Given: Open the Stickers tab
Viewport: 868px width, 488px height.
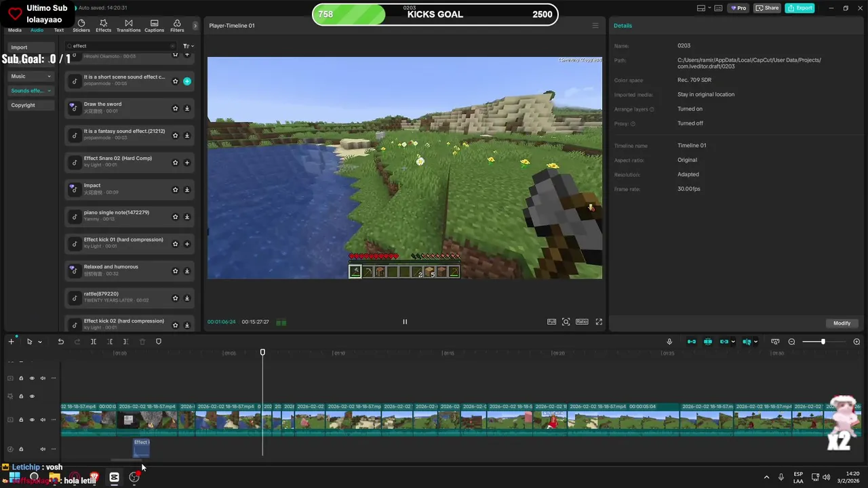Looking at the screenshot, I should click(x=81, y=26).
